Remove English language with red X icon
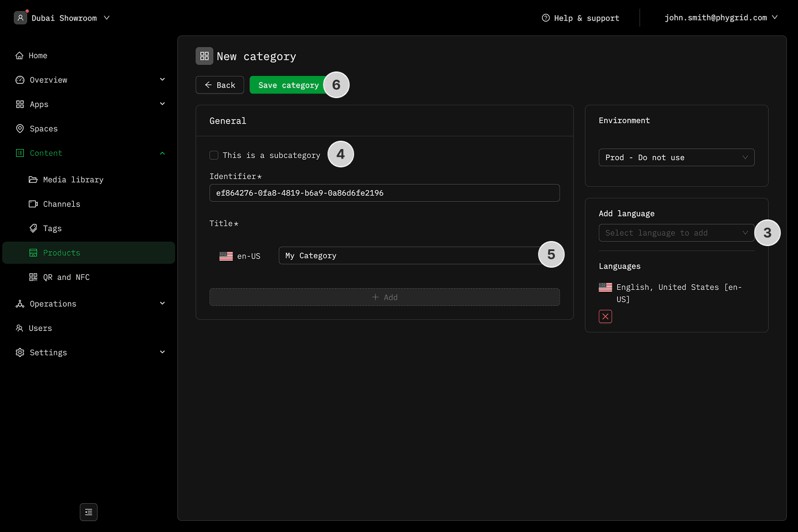 pos(605,316)
